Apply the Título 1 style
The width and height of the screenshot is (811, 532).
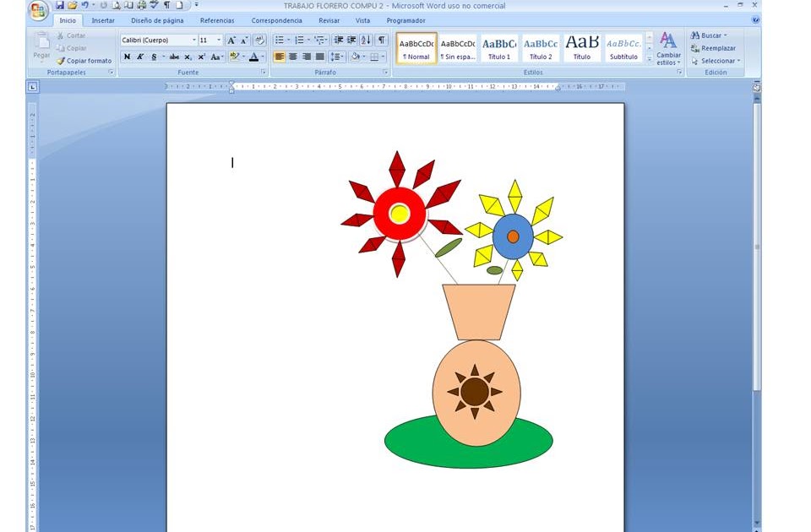click(498, 46)
